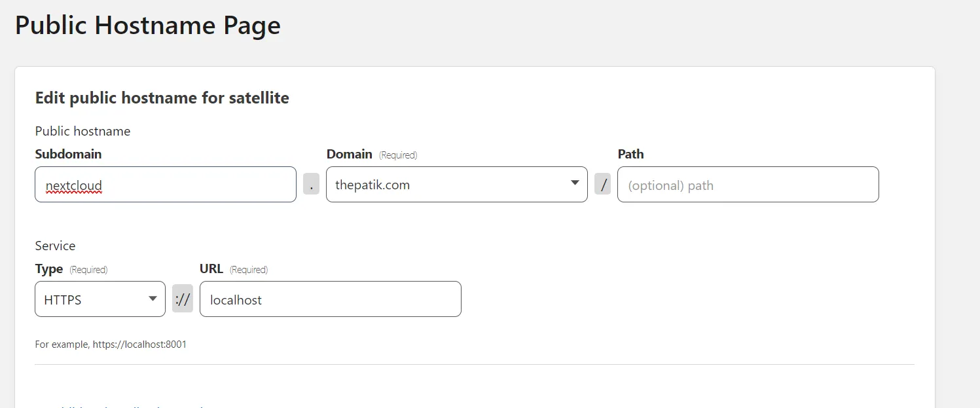Viewport: 980px width, 408px height.
Task: Click the Path field label
Action: [630, 154]
